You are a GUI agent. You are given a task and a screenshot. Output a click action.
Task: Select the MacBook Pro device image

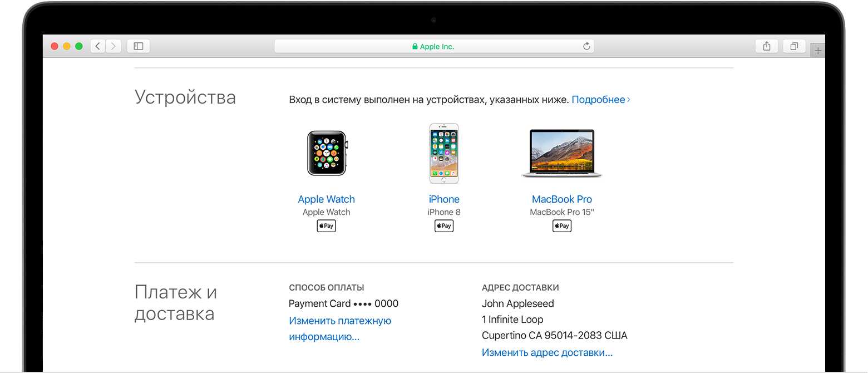(x=562, y=154)
